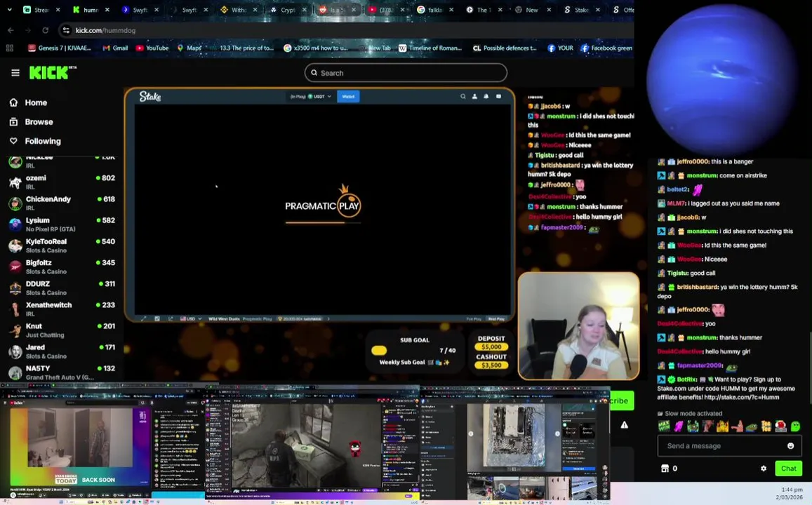Viewport: 812px width, 505px height.
Task: Click the streamer webcam overlay
Action: (x=578, y=326)
